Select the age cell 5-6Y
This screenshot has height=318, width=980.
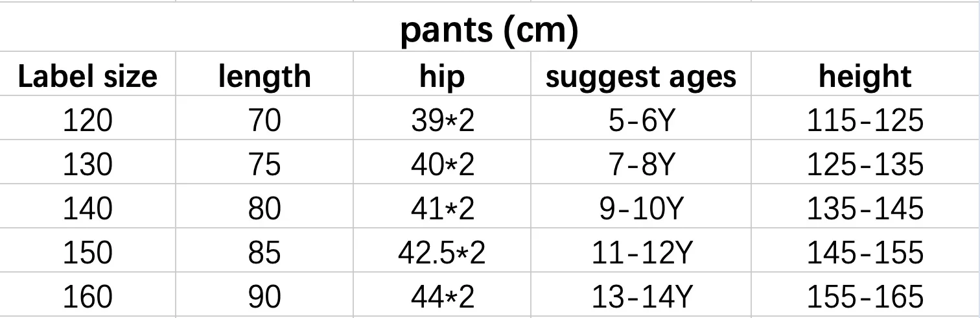pos(641,118)
